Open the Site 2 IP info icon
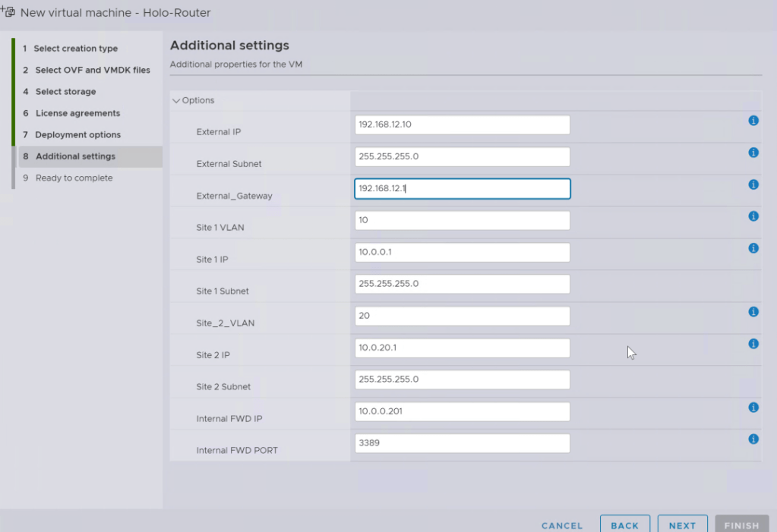777x532 pixels. [753, 344]
